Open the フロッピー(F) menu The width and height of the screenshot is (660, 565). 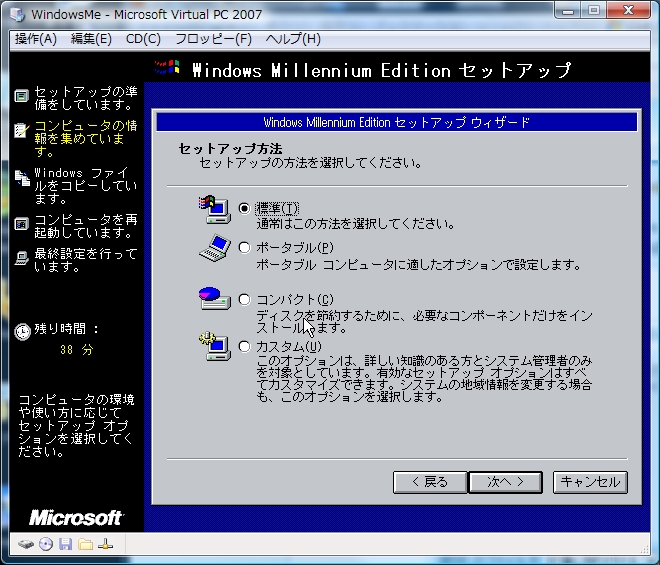[213, 39]
